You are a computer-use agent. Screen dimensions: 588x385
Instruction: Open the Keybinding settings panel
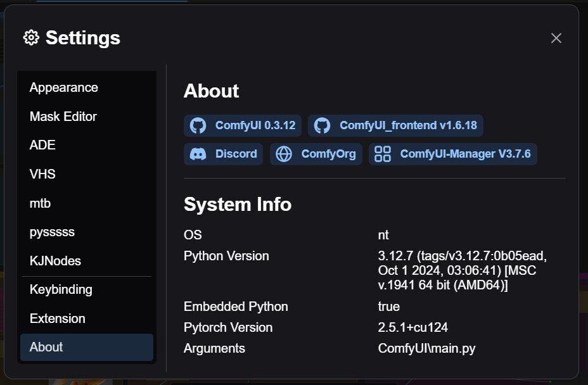pyautogui.click(x=61, y=289)
